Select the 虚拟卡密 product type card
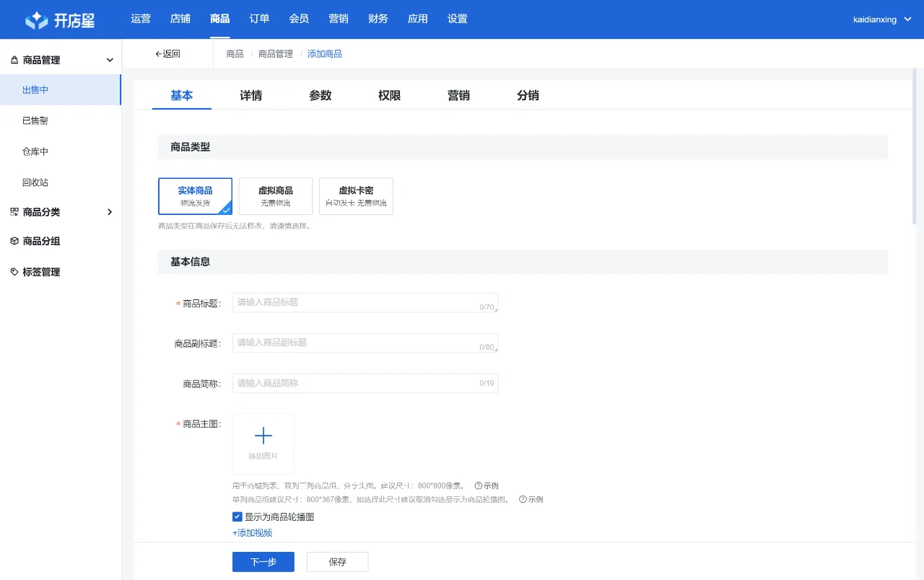The width and height of the screenshot is (924, 580). pyautogui.click(x=356, y=195)
